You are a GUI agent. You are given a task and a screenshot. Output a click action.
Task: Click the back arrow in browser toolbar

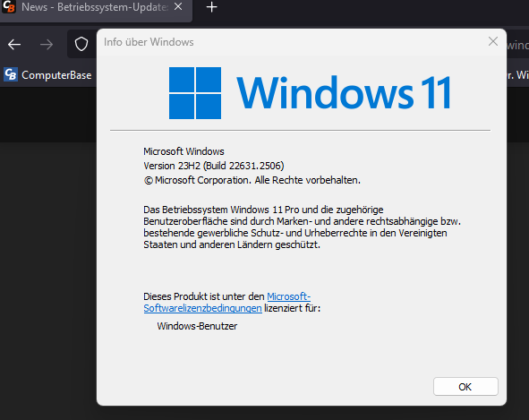coord(14,44)
